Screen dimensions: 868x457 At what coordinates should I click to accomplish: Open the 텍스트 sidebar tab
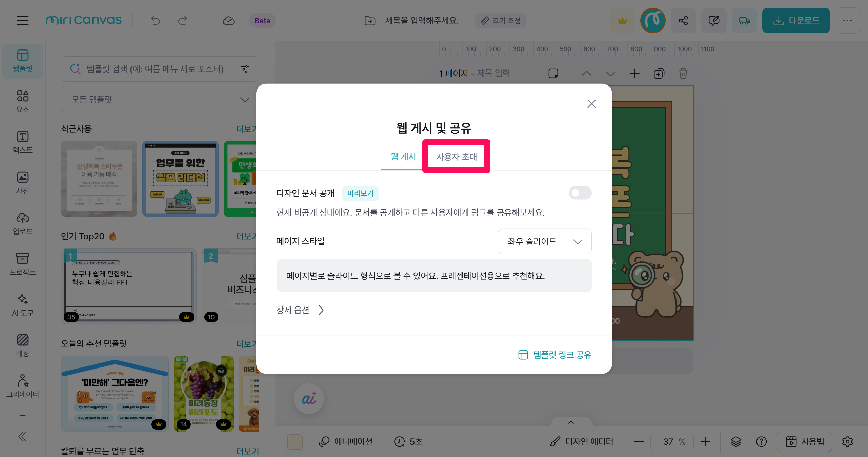pyautogui.click(x=23, y=142)
